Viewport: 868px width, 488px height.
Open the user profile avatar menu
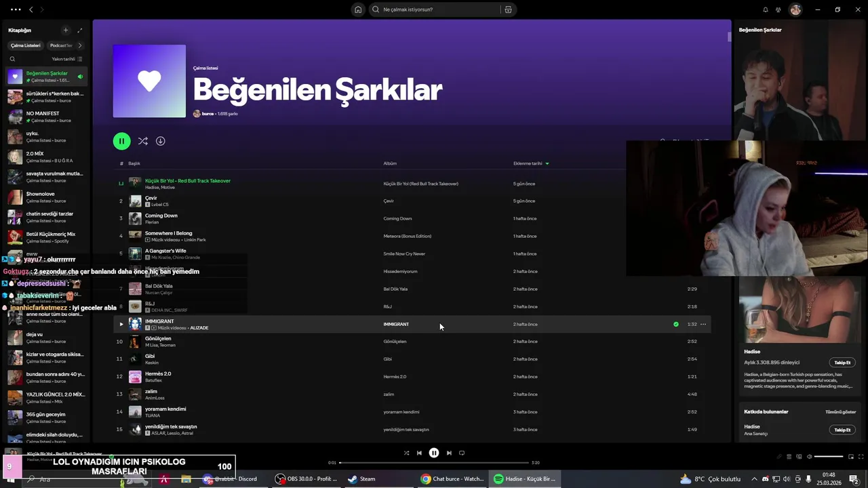(x=795, y=9)
